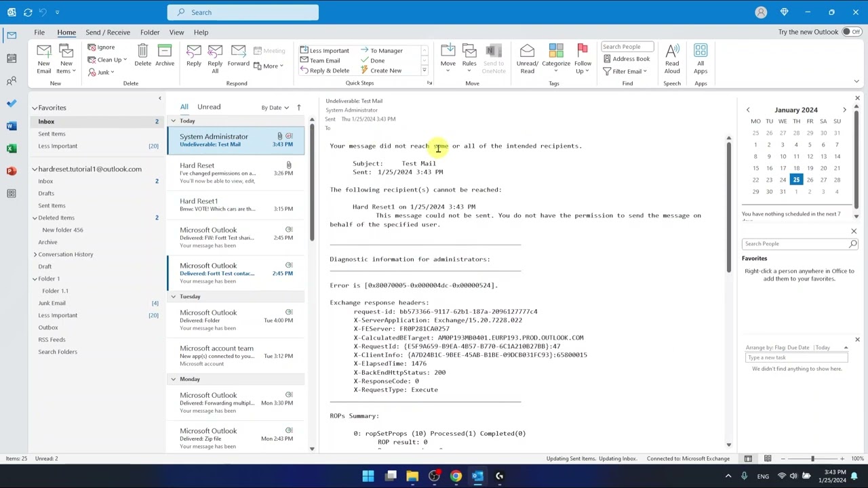Toggle Try the new Outlook switch
Image resolution: width=868 pixels, height=488 pixels.
[852, 32]
